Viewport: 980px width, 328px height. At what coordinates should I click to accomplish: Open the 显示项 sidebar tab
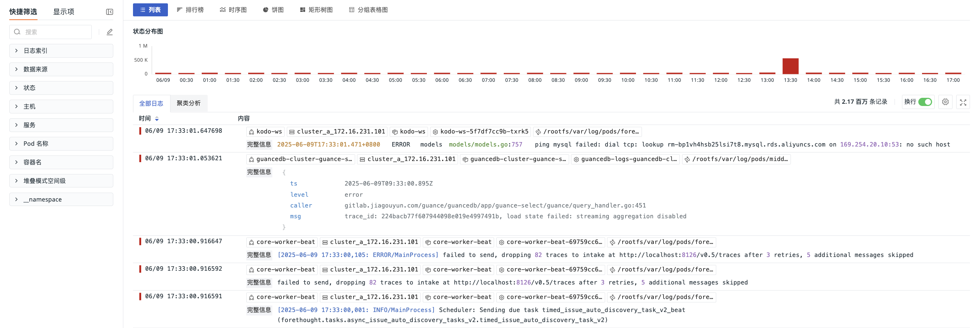[x=64, y=12]
